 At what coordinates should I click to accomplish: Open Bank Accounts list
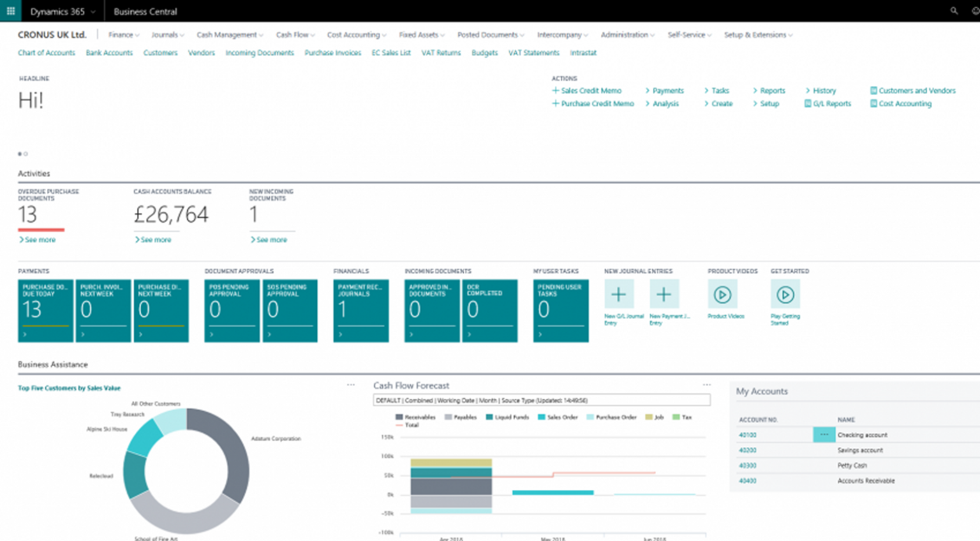tap(109, 53)
